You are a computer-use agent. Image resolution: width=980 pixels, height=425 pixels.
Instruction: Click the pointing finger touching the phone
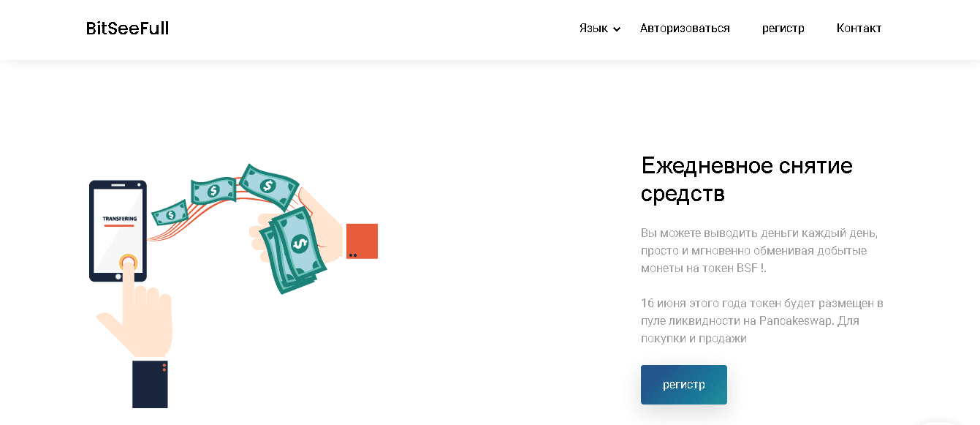130,293
